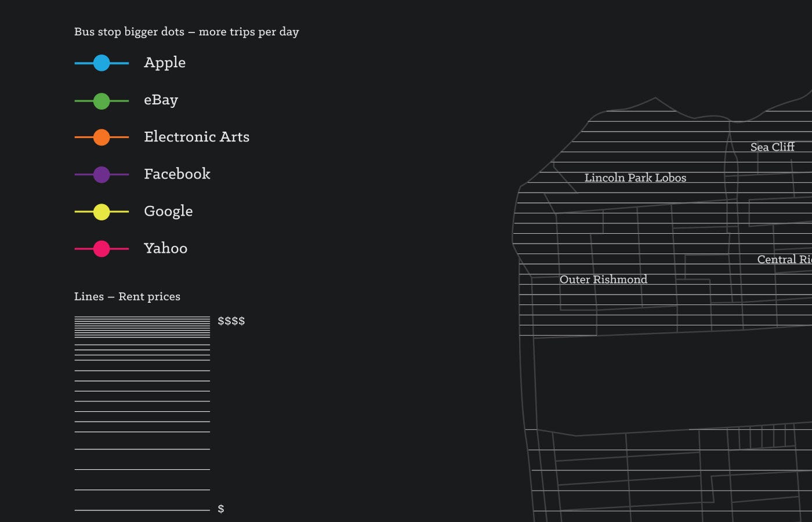Click the green eBay legend dot
The width and height of the screenshot is (812, 522).
[x=101, y=100]
